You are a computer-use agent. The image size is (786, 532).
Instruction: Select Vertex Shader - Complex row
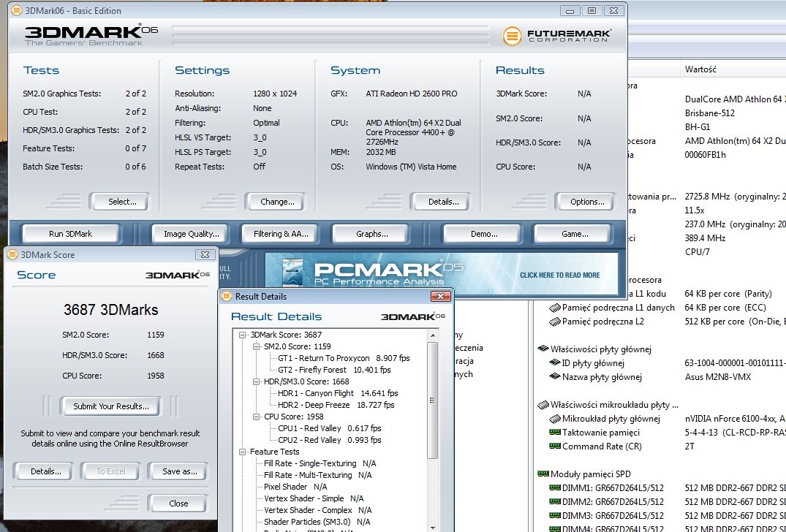[318, 510]
